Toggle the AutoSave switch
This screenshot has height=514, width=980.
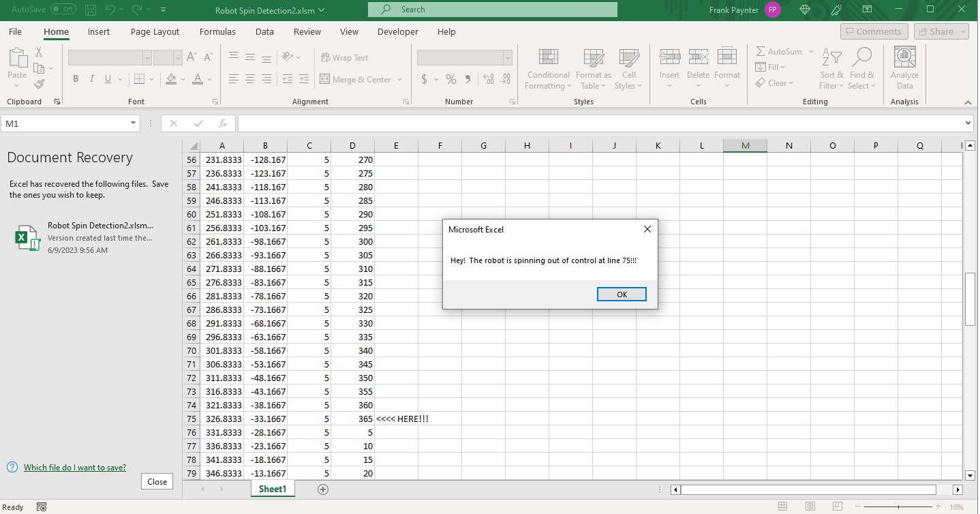click(63, 10)
